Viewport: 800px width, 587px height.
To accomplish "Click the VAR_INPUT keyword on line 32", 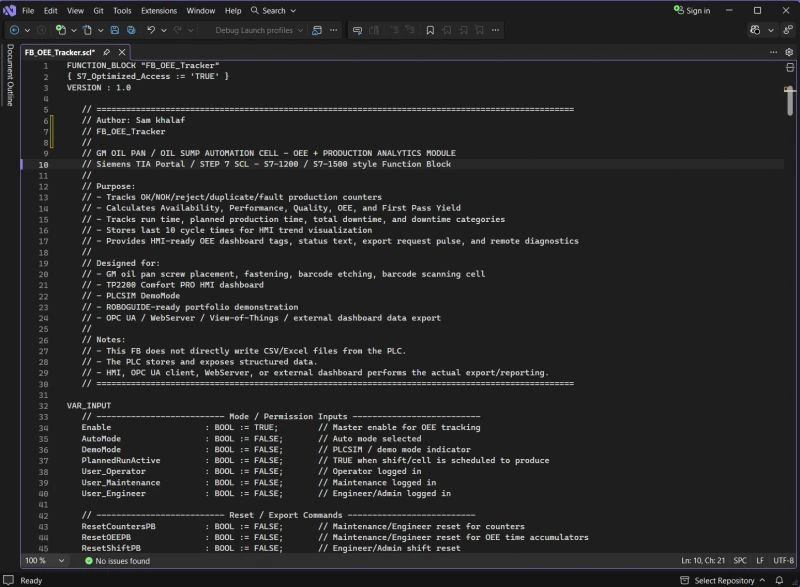I will (x=89, y=405).
